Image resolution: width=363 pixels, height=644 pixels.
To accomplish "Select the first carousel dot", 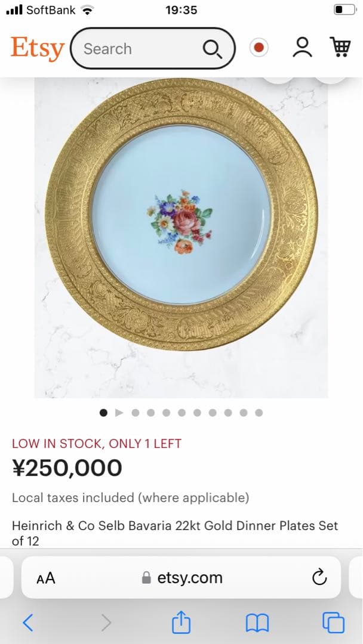I will click(103, 412).
